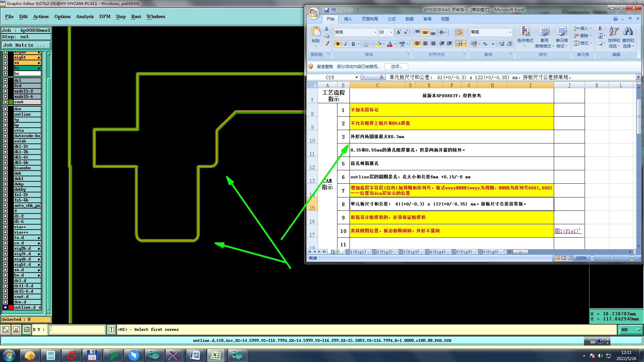Open the 图1(fig1) hyperlink in column J

pos(567,231)
